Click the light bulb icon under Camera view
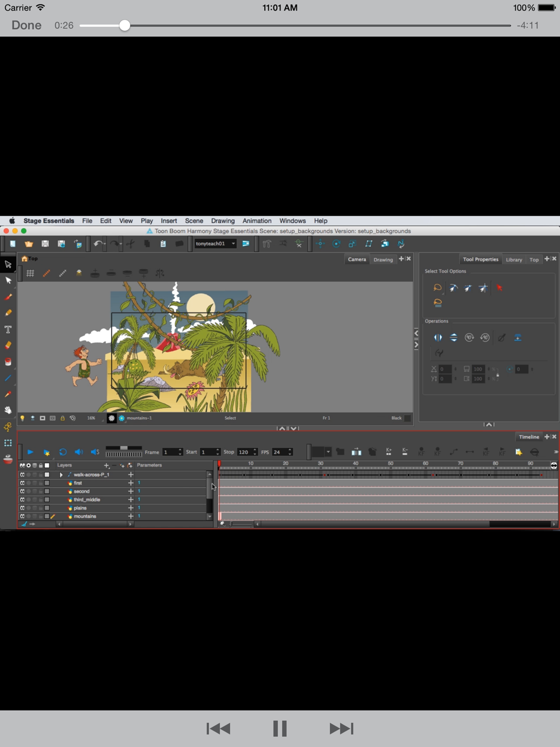The height and width of the screenshot is (747, 560). click(x=22, y=418)
